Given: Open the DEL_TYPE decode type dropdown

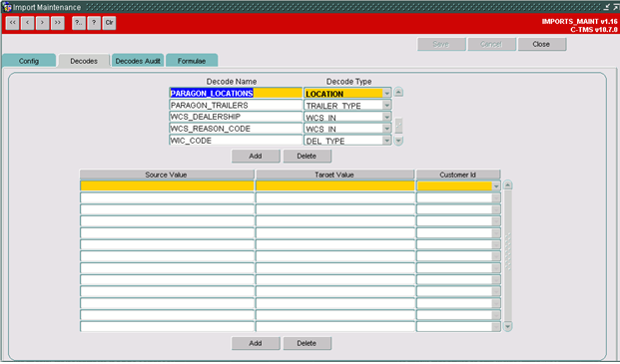Looking at the screenshot, I should [387, 141].
